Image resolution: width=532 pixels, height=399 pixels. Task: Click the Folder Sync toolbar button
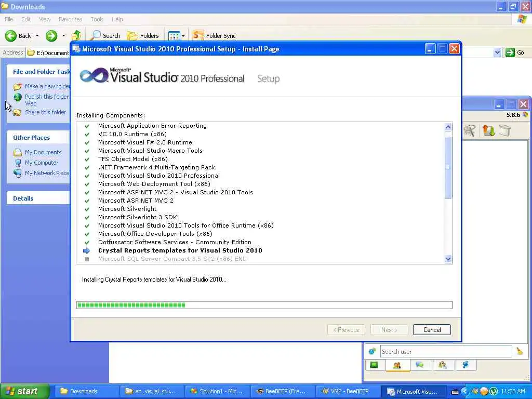pyautogui.click(x=214, y=35)
